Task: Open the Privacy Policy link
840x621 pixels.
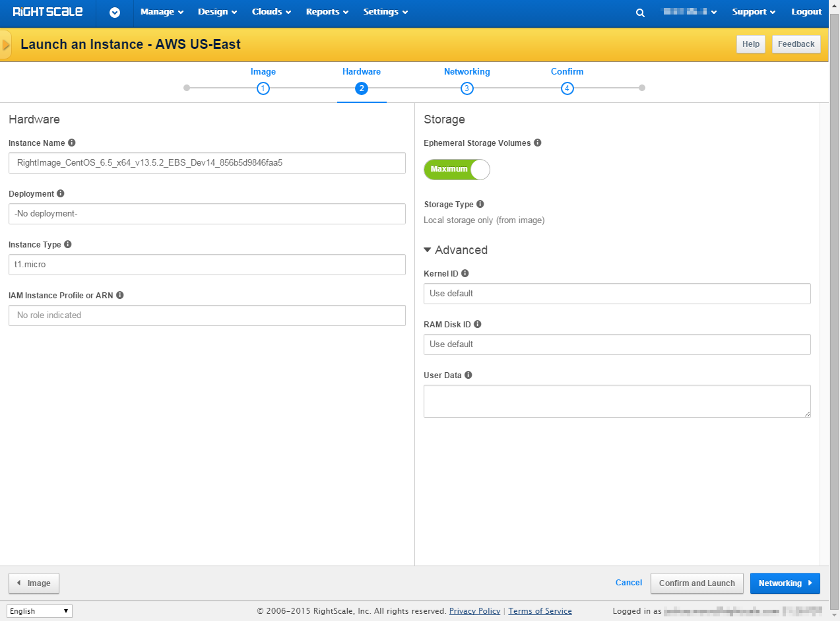Action: tap(475, 611)
